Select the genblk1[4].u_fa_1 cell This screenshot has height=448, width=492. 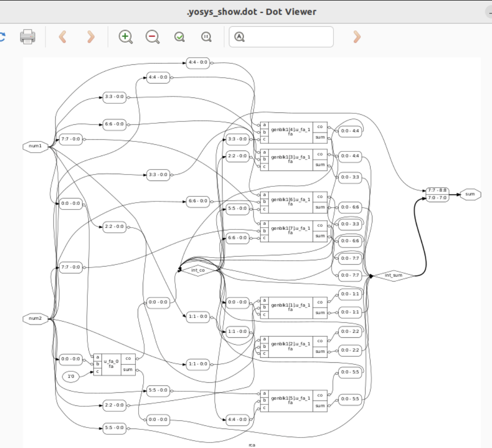290,131
